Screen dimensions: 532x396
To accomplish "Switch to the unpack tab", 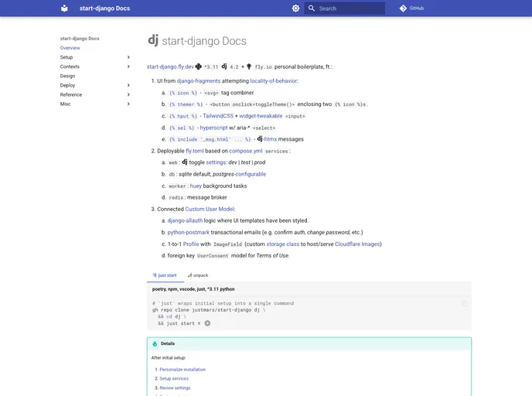I will tap(197, 275).
